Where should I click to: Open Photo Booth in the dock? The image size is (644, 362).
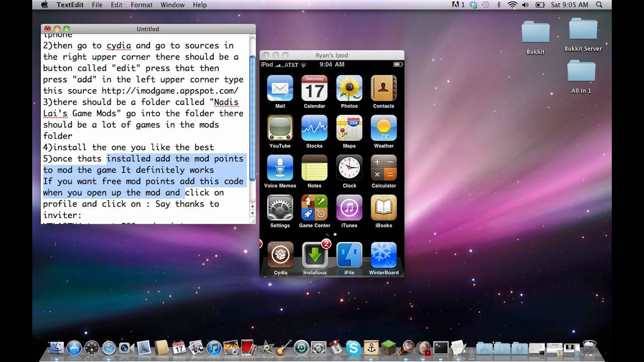click(x=249, y=348)
